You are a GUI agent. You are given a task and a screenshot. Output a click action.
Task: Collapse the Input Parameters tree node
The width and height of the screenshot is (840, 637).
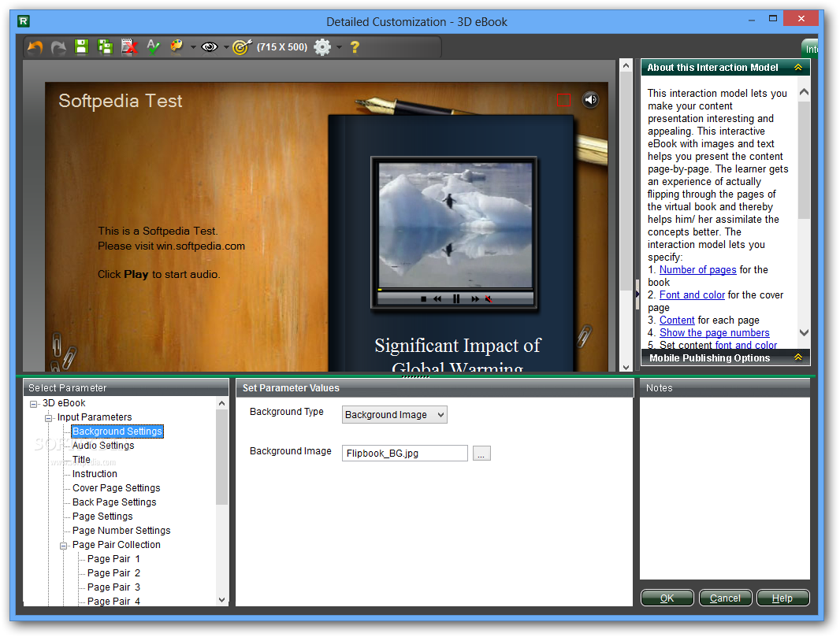pyautogui.click(x=49, y=418)
